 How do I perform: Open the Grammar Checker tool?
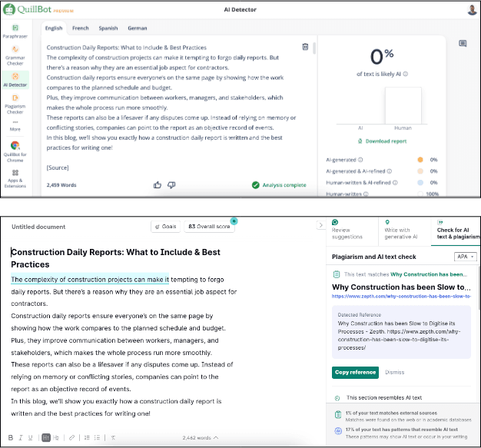coord(15,56)
